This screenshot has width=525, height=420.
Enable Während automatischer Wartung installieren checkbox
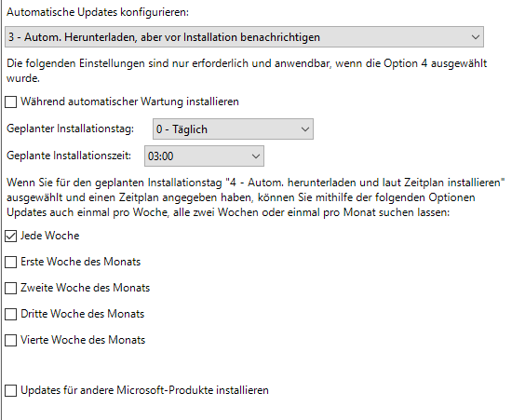[x=11, y=102]
